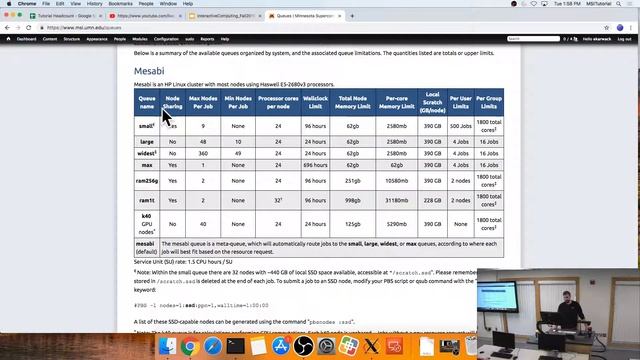Screen dimensions: 640x360
Task: Click the max queue name cell
Action: pyautogui.click(x=147, y=165)
